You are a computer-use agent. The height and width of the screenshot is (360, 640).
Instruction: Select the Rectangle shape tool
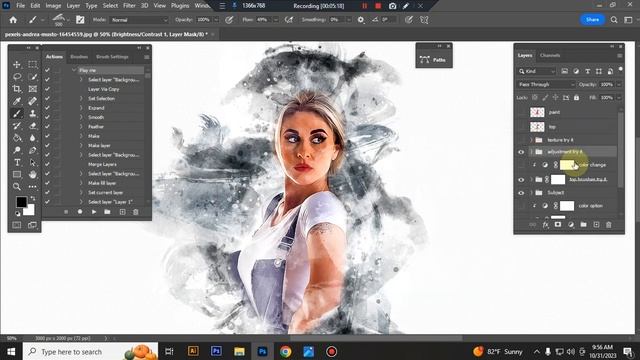17,175
